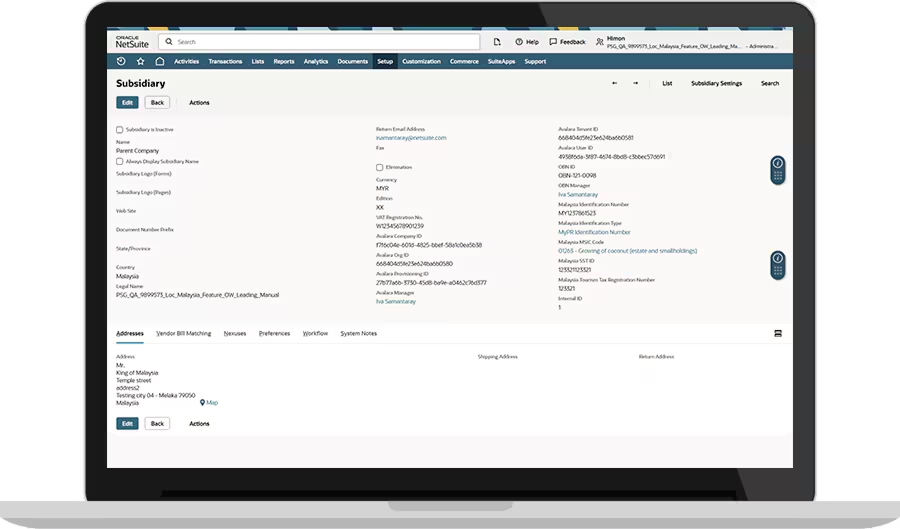This screenshot has width=900, height=529.
Task: Open Subsidiary Settings link
Action: 716,83
